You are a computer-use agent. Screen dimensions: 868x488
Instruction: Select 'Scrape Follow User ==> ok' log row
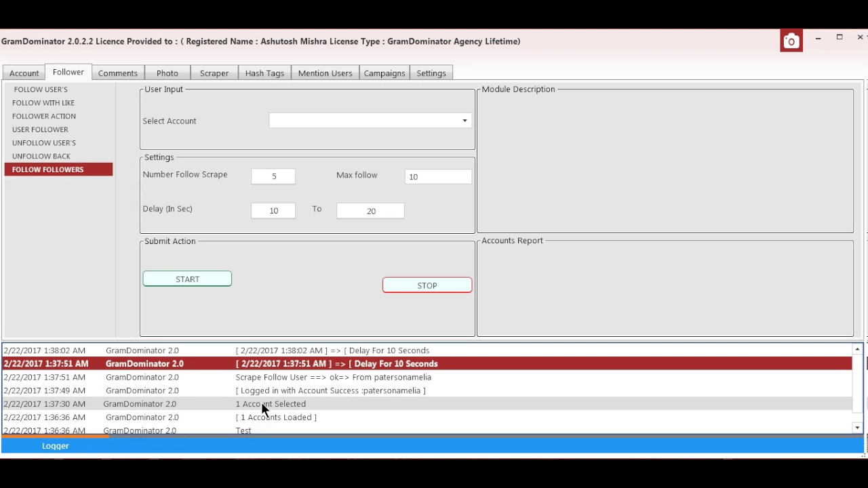tap(427, 378)
